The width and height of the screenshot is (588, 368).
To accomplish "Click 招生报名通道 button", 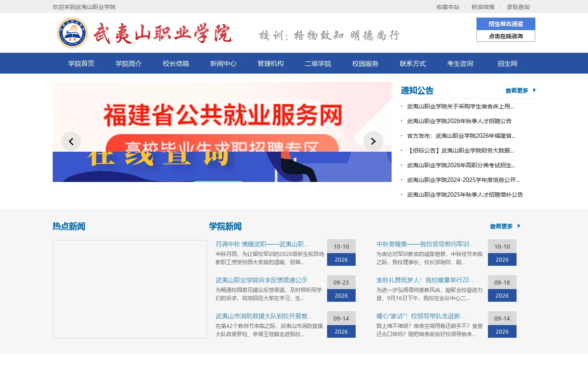I will click(x=506, y=24).
